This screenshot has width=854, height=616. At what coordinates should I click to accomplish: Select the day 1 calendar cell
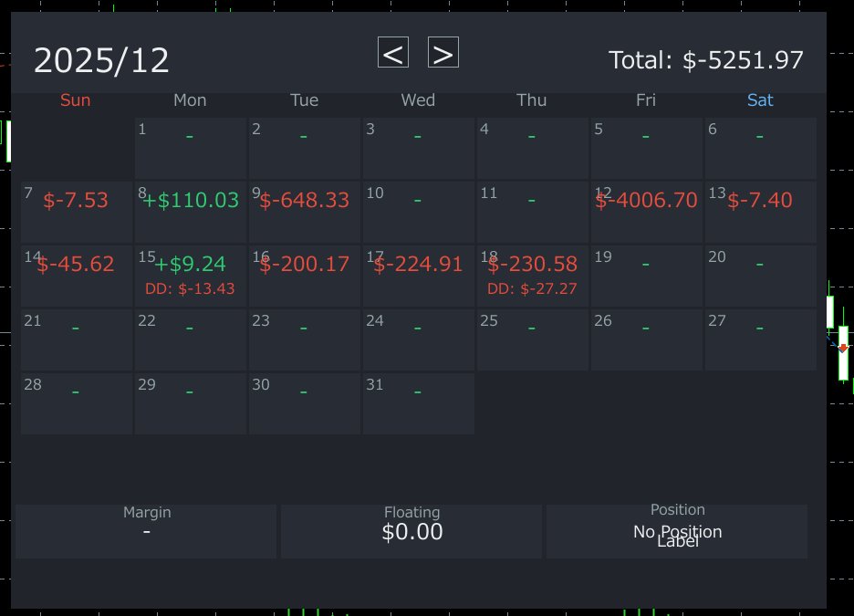(191, 148)
